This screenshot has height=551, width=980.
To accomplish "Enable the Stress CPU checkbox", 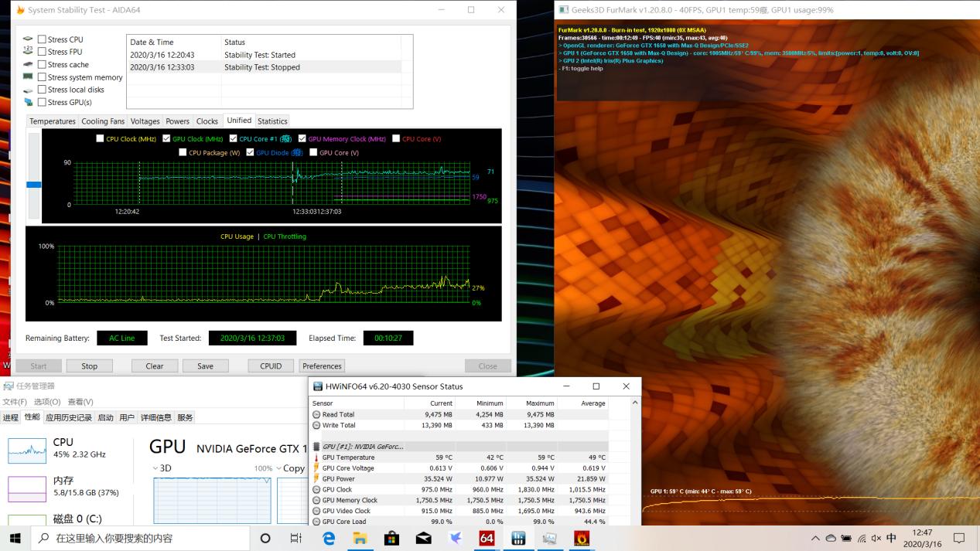I will (43, 39).
